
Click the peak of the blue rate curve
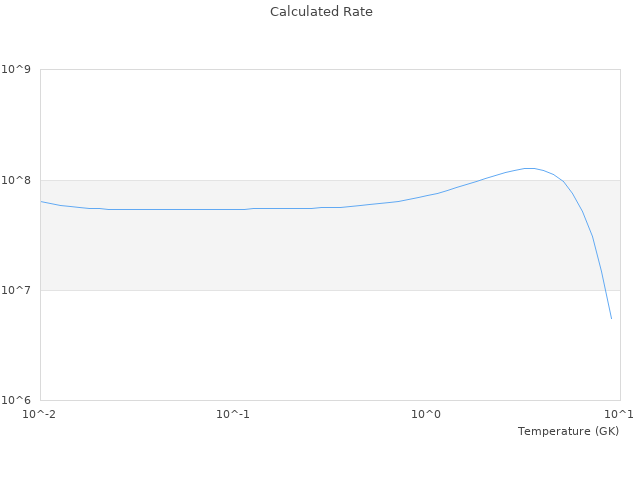click(x=529, y=168)
